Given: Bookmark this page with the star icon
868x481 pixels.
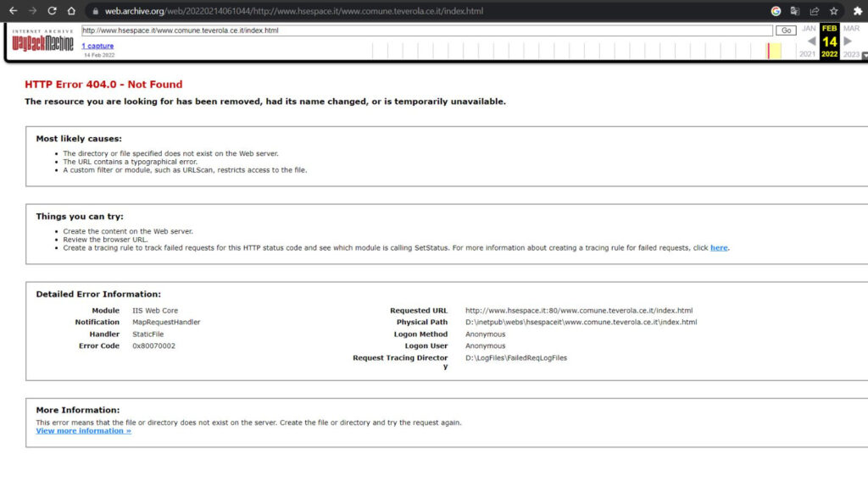Looking at the screenshot, I should pos(834,11).
